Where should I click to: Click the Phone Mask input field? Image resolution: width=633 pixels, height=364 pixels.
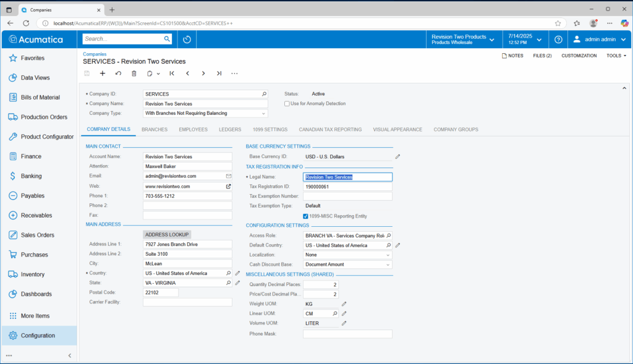coord(347,334)
